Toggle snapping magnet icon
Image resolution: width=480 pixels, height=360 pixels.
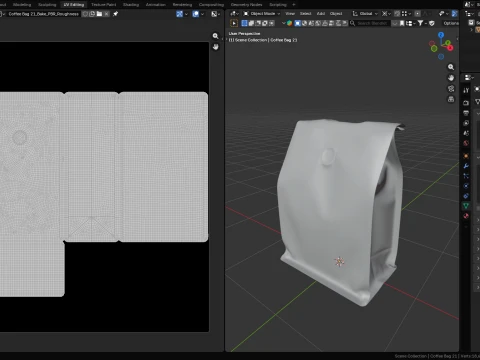coord(397,14)
